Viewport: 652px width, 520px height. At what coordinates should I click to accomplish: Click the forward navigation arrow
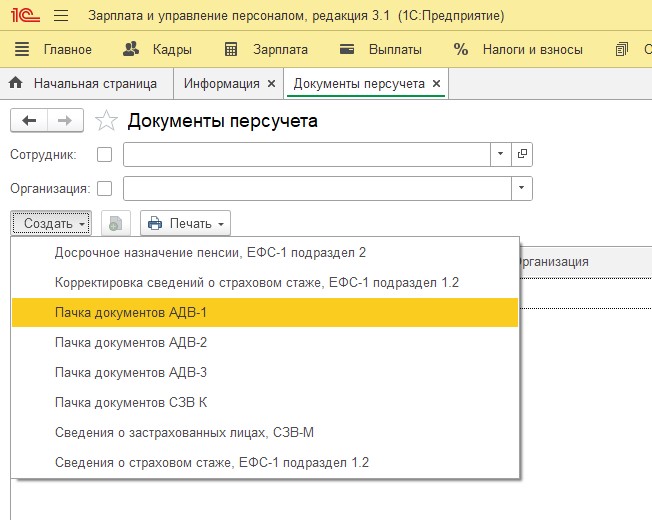click(64, 121)
